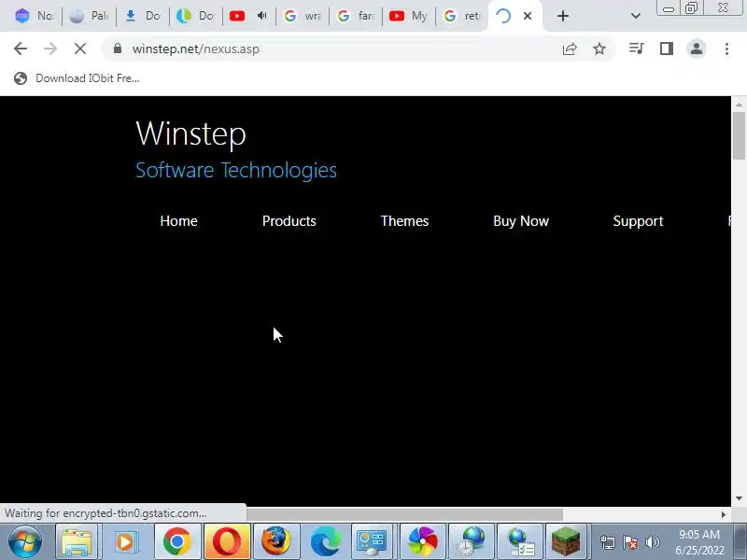Image resolution: width=747 pixels, height=560 pixels.
Task: Open the Themes navigation link
Action: [404, 221]
